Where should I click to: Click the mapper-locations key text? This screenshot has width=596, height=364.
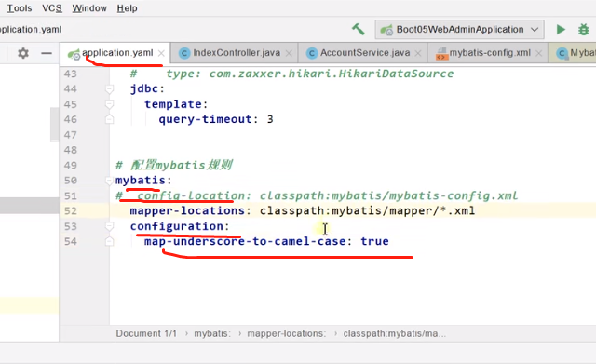click(187, 211)
